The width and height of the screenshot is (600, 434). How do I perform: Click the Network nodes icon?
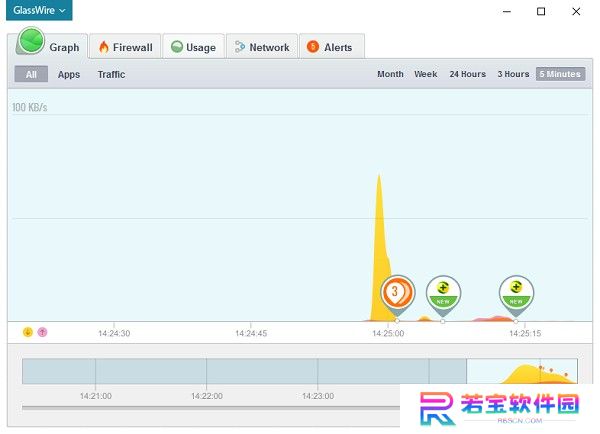click(x=240, y=47)
